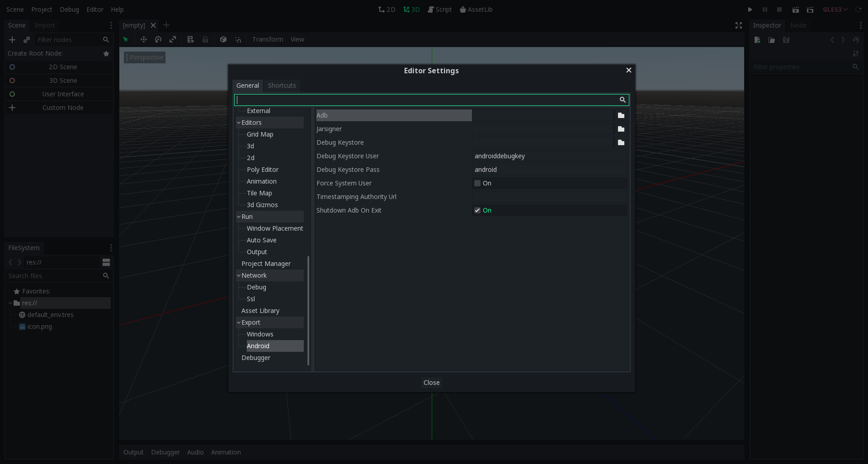Viewport: 868px width, 464px height.
Task: Click the Move mode tool icon
Action: (144, 40)
